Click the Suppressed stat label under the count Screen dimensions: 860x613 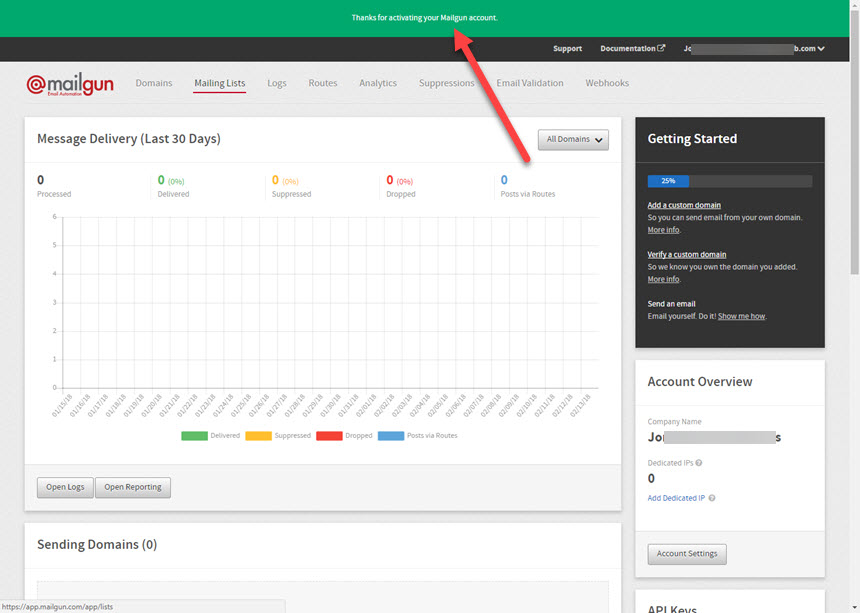pos(291,194)
